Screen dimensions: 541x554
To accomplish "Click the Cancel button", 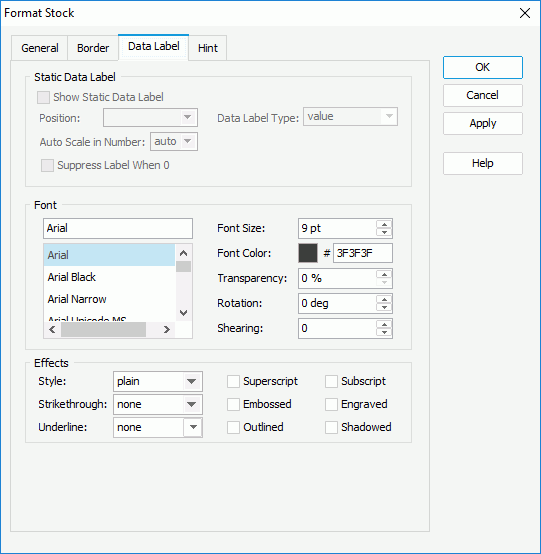I will click(x=483, y=95).
